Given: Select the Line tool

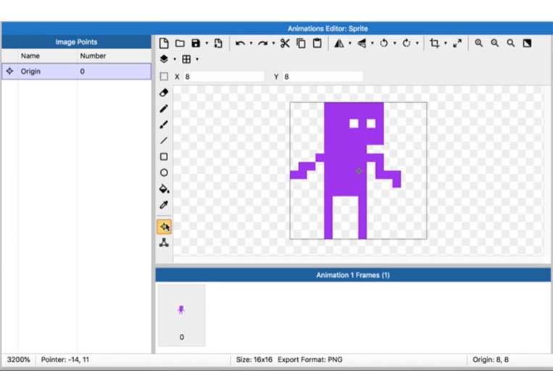Looking at the screenshot, I should click(164, 141).
